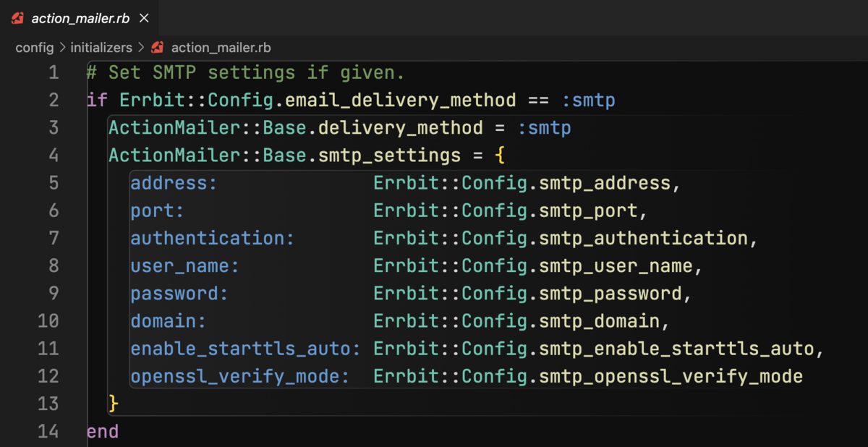
Task: Click the chevron between config and initializers
Action: [x=62, y=47]
